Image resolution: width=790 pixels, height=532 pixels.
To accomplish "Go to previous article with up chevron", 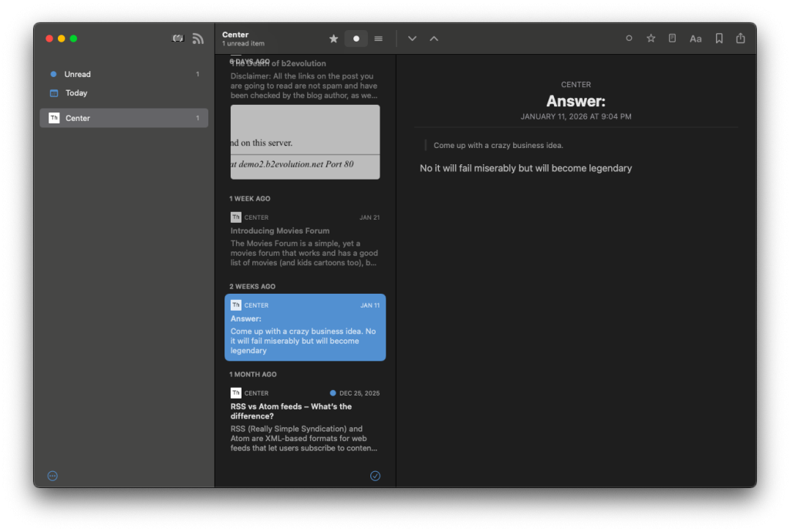I will pyautogui.click(x=434, y=39).
